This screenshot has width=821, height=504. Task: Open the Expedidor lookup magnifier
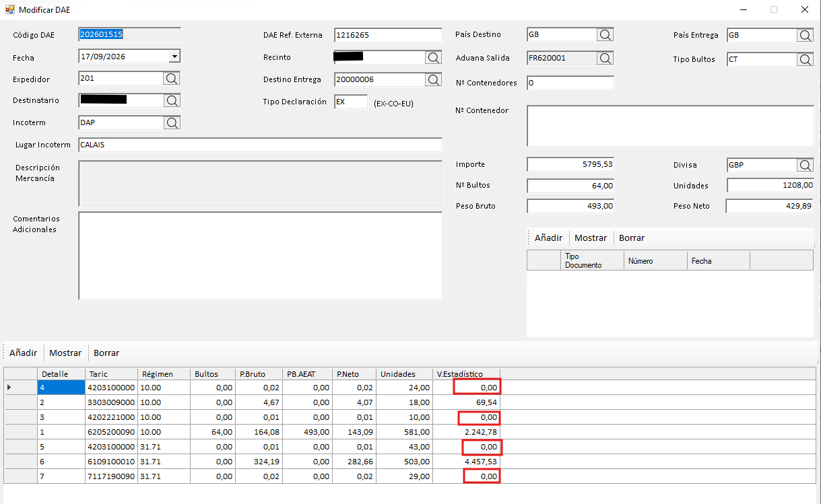[x=172, y=79]
